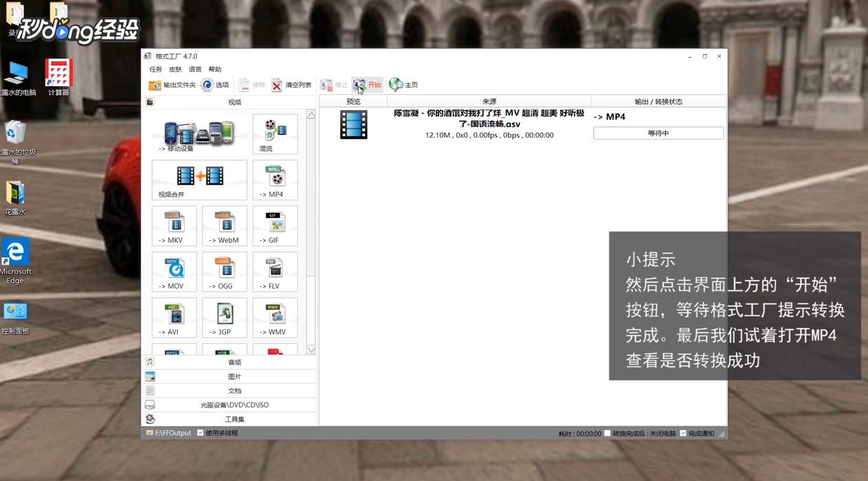Click the 等待中 progress bar of the task

click(658, 133)
